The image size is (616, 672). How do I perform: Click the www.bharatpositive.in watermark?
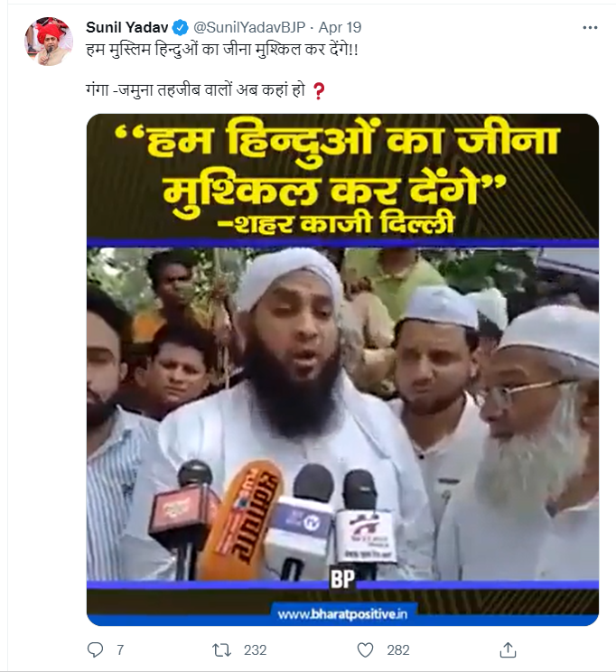click(342, 614)
